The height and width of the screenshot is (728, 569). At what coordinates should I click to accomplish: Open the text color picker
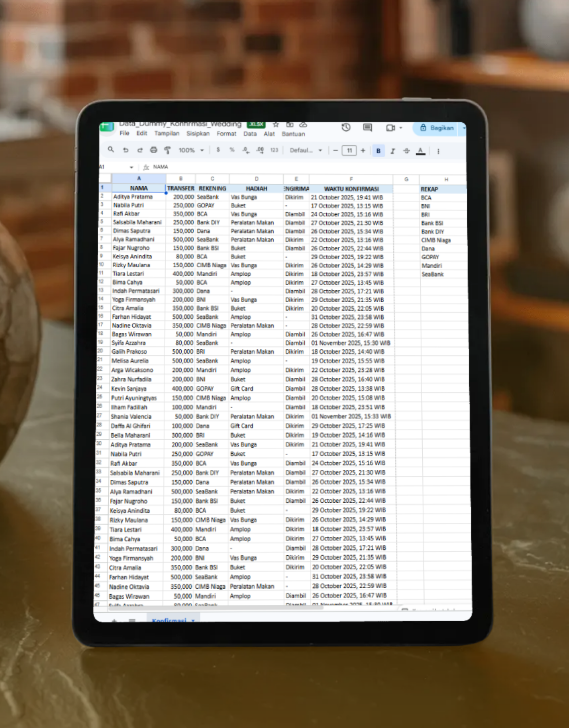(421, 151)
